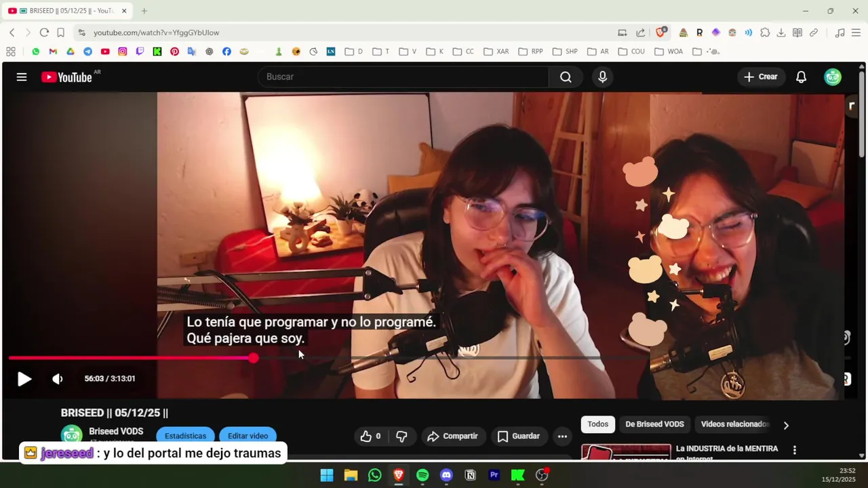Open Telegram bookmark
This screenshot has height=488, width=868.
click(x=87, y=52)
